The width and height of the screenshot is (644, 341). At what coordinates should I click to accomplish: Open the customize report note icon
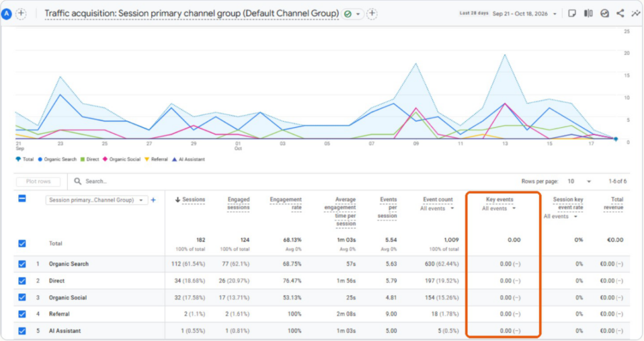coord(572,14)
